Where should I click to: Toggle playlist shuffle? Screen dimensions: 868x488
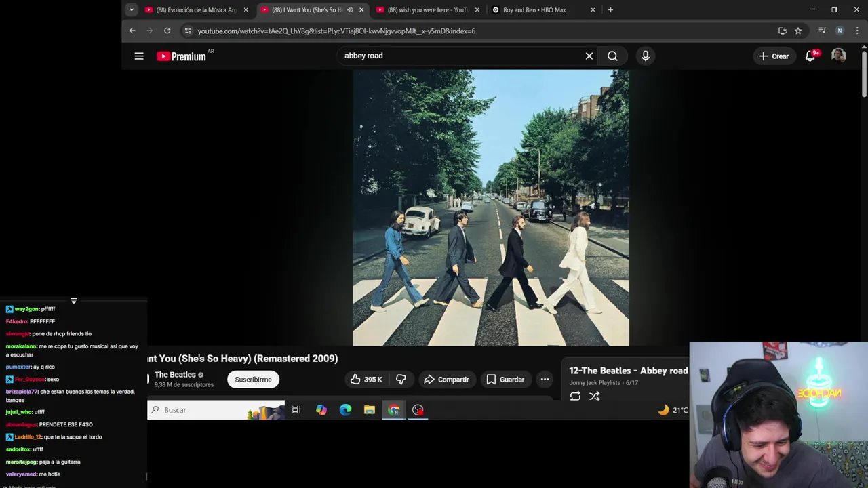595,396
